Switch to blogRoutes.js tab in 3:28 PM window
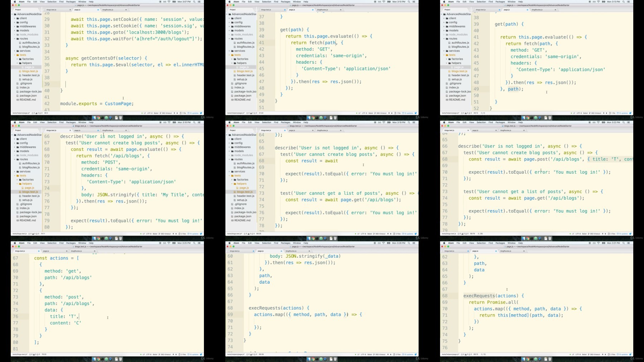The image size is (644, 362). (291, 251)
